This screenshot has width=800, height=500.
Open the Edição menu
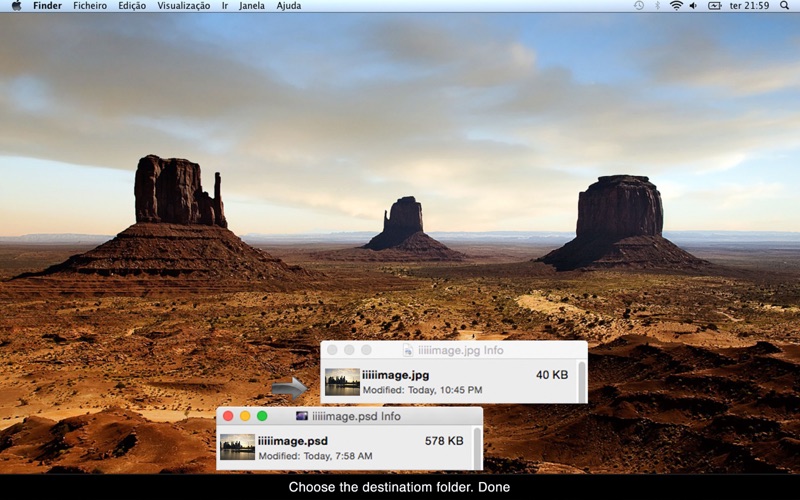pyautogui.click(x=132, y=6)
